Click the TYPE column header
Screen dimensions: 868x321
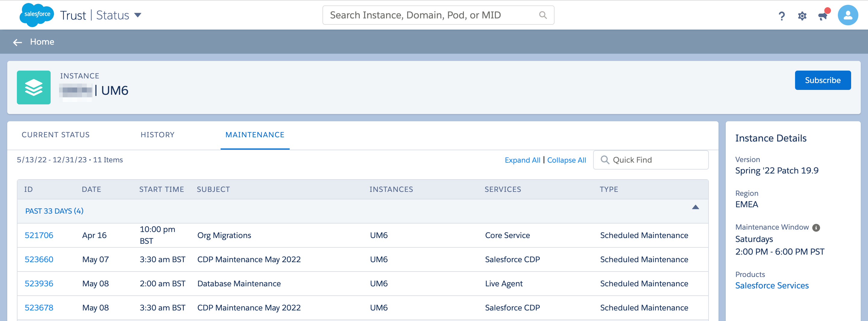pos(609,189)
